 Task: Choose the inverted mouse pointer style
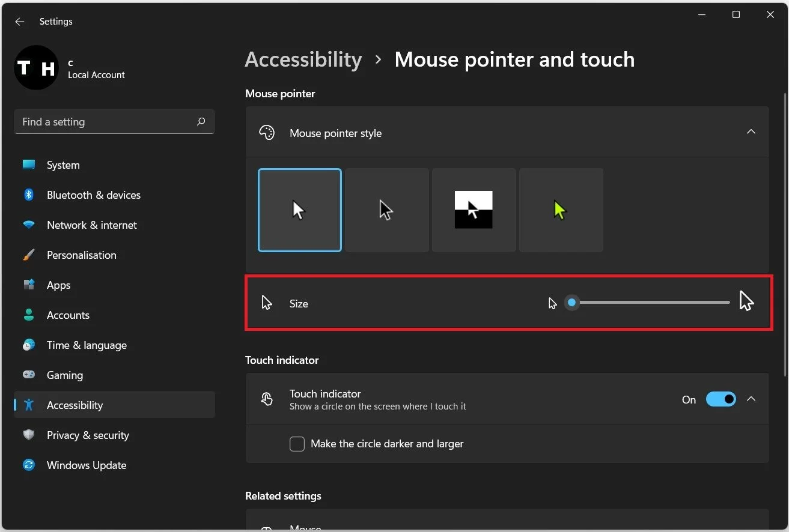pyautogui.click(x=474, y=210)
